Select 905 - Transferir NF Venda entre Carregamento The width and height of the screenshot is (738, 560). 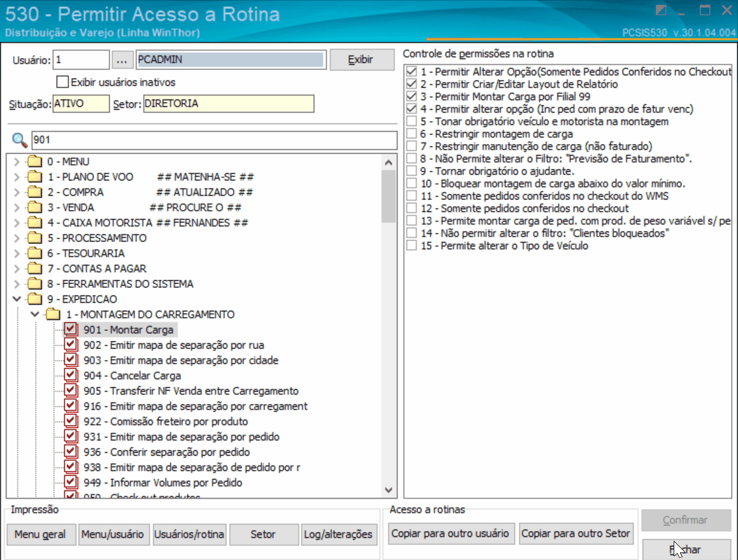pyautogui.click(x=191, y=391)
